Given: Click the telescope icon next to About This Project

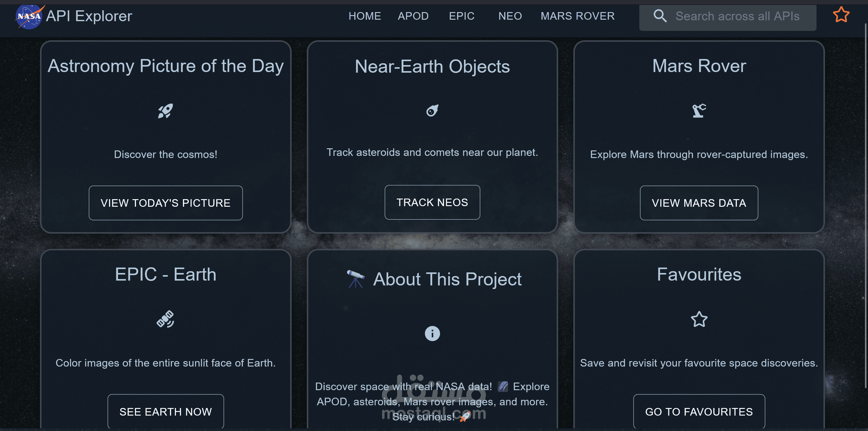Looking at the screenshot, I should pos(356,278).
